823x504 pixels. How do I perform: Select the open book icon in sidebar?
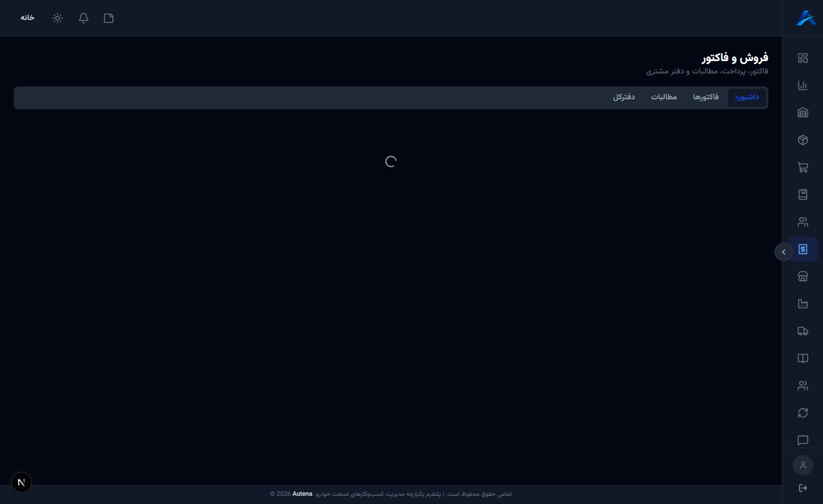pyautogui.click(x=802, y=358)
